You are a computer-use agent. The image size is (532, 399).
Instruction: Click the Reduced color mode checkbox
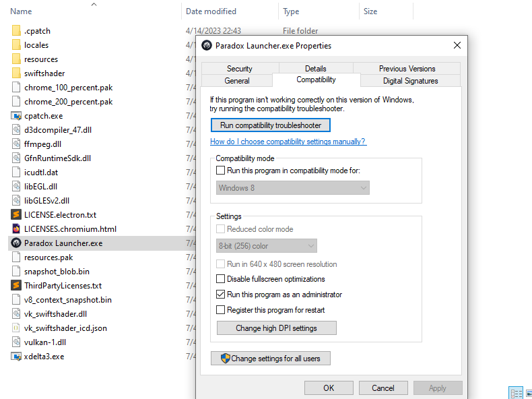(220, 229)
